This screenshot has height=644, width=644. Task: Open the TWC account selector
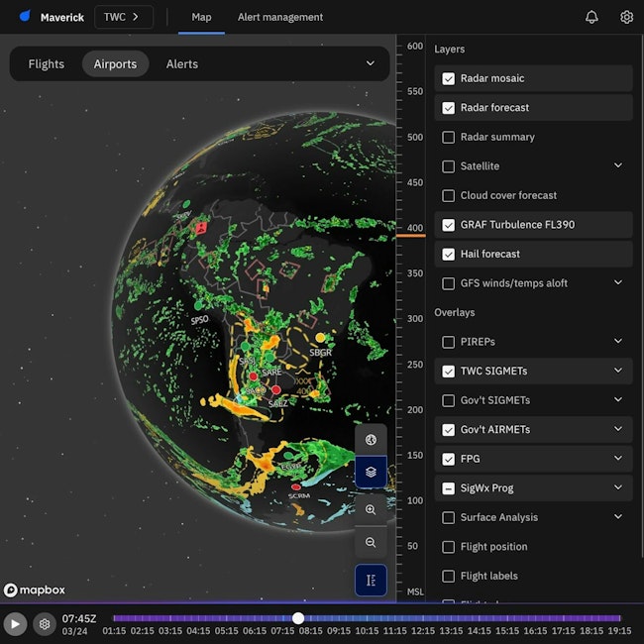point(124,17)
